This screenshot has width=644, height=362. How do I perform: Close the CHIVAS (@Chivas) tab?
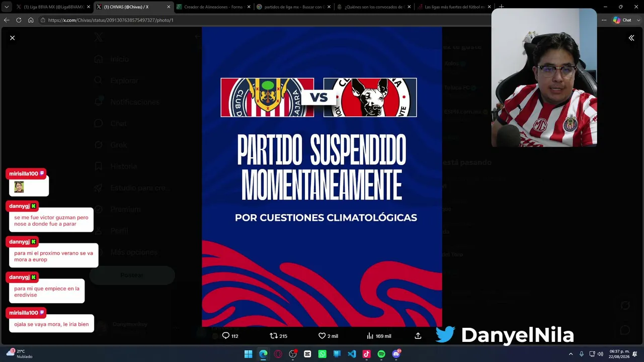169,7
